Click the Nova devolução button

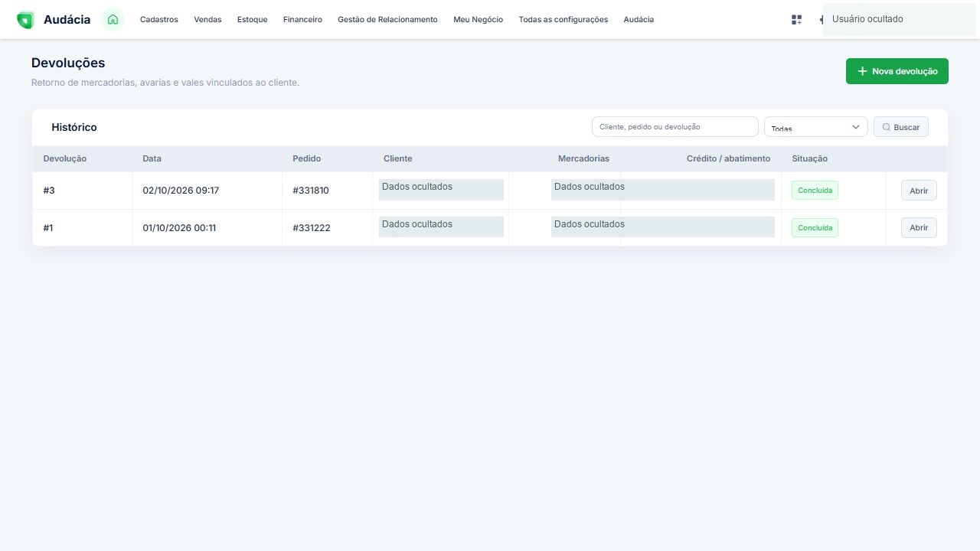897,71
